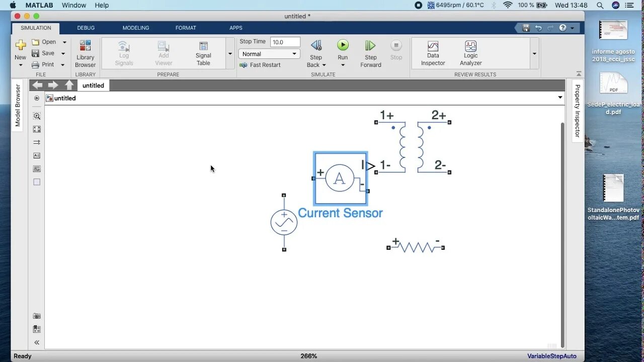Click the viewmarks icon in palette
The height and width of the screenshot is (362, 644).
37,329
